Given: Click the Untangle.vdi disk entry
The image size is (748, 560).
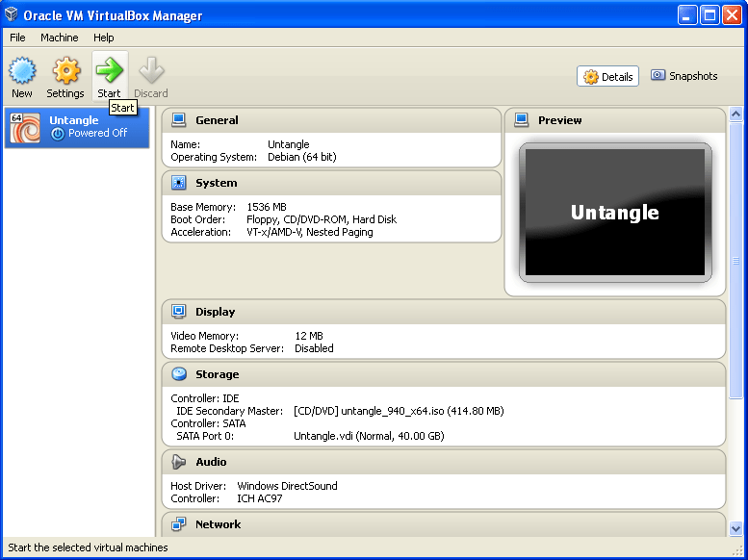Looking at the screenshot, I should pyautogui.click(x=369, y=436).
